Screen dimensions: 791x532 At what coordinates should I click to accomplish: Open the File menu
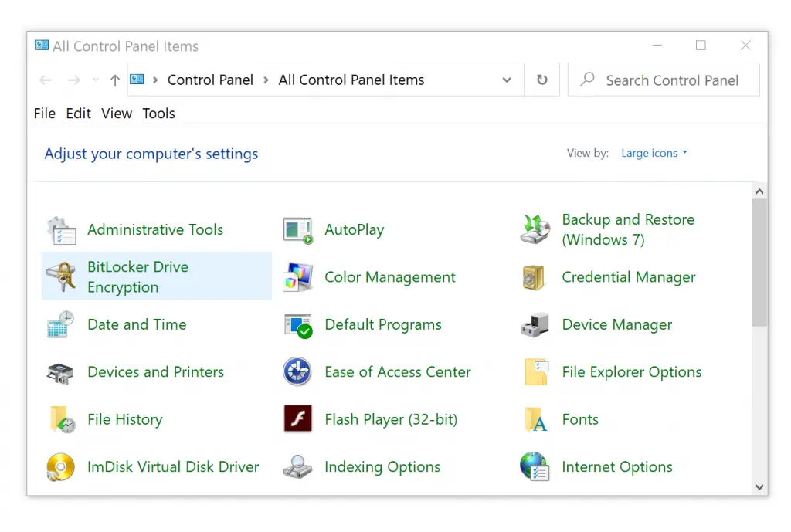click(x=44, y=114)
